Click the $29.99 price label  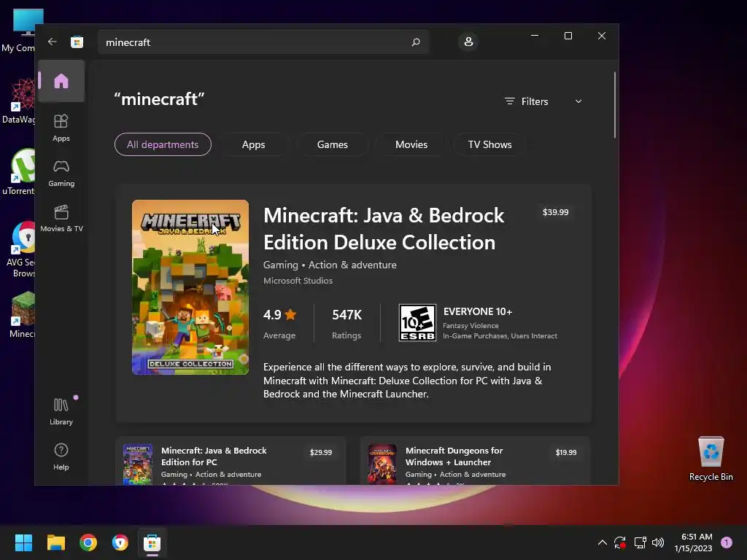(x=321, y=452)
